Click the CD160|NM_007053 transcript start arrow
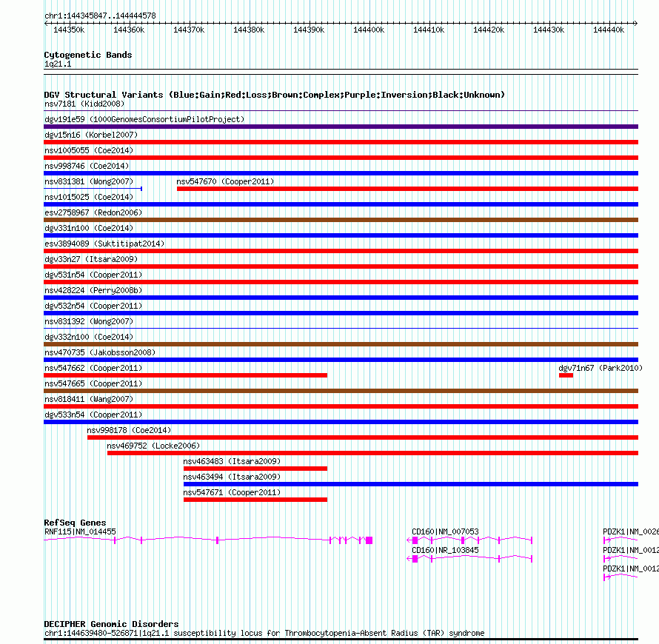This screenshot has height=644, width=659. [409, 540]
